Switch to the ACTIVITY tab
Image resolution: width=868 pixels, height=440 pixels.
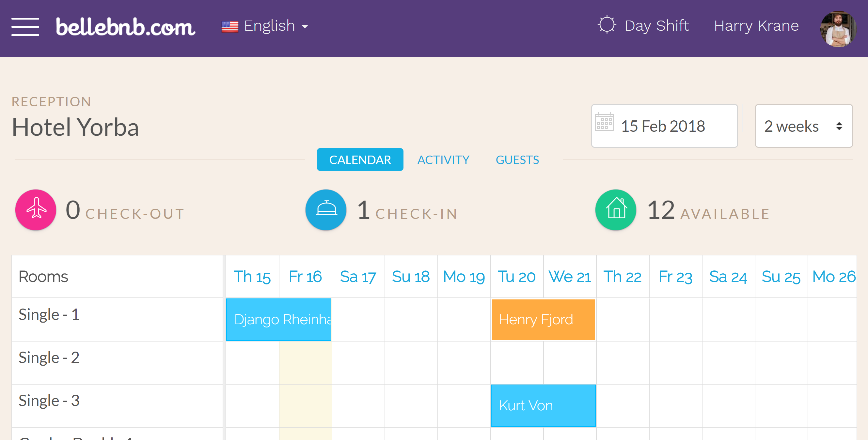(x=444, y=160)
